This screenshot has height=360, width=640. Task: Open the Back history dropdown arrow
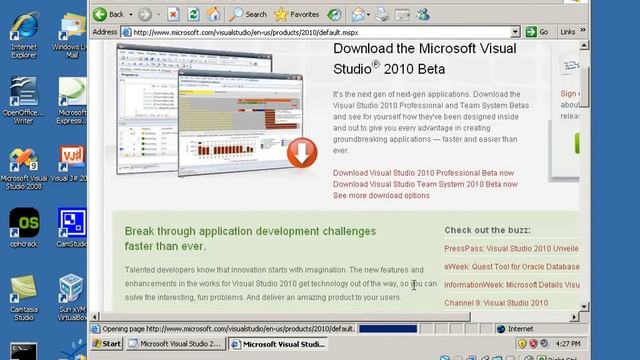coord(131,15)
